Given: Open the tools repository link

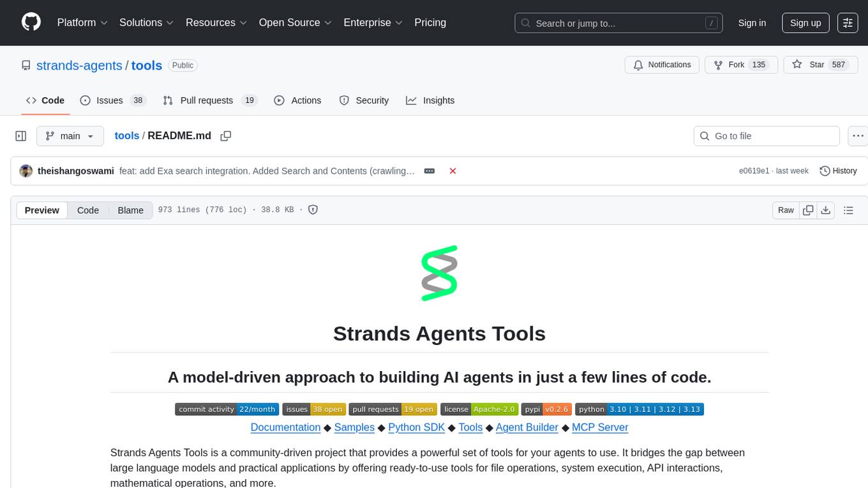Looking at the screenshot, I should coord(147,65).
